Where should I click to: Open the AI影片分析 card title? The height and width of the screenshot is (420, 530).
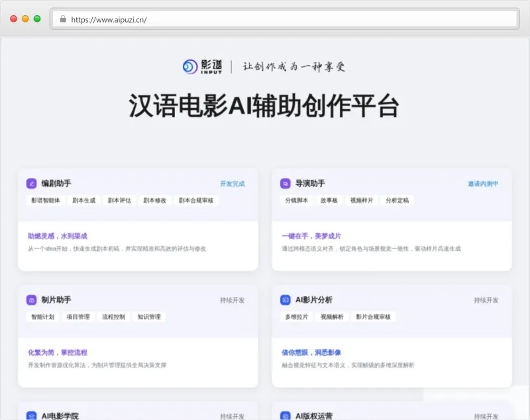tap(314, 299)
